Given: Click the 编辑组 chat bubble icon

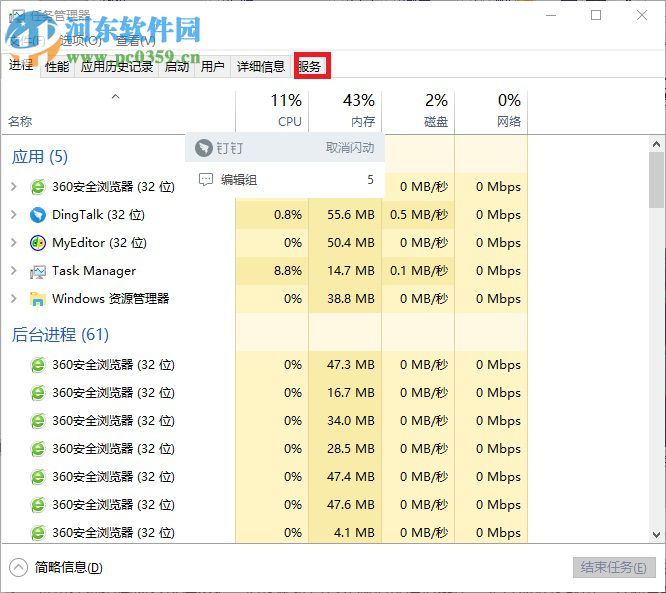Looking at the screenshot, I should pyautogui.click(x=206, y=180).
